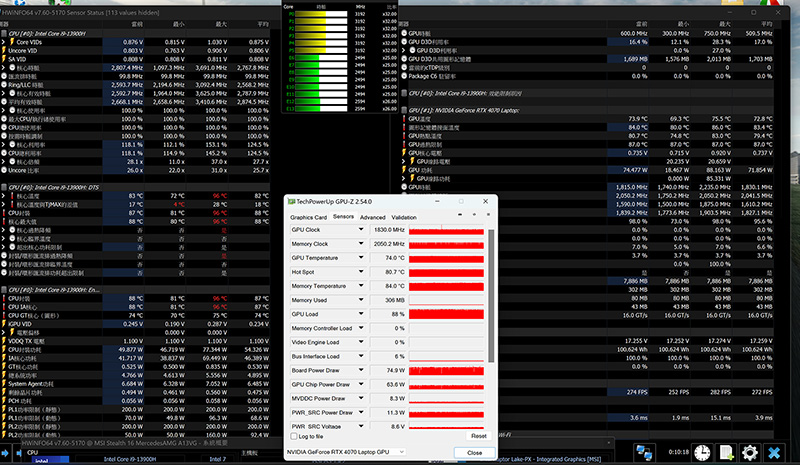Screen dimensions: 800x465
Task: Click the 0:10:18 elapsed time readout
Action: 679,452
